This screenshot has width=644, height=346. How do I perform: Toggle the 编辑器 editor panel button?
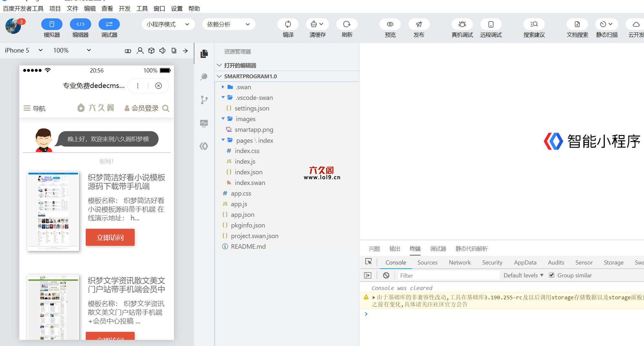(x=80, y=24)
